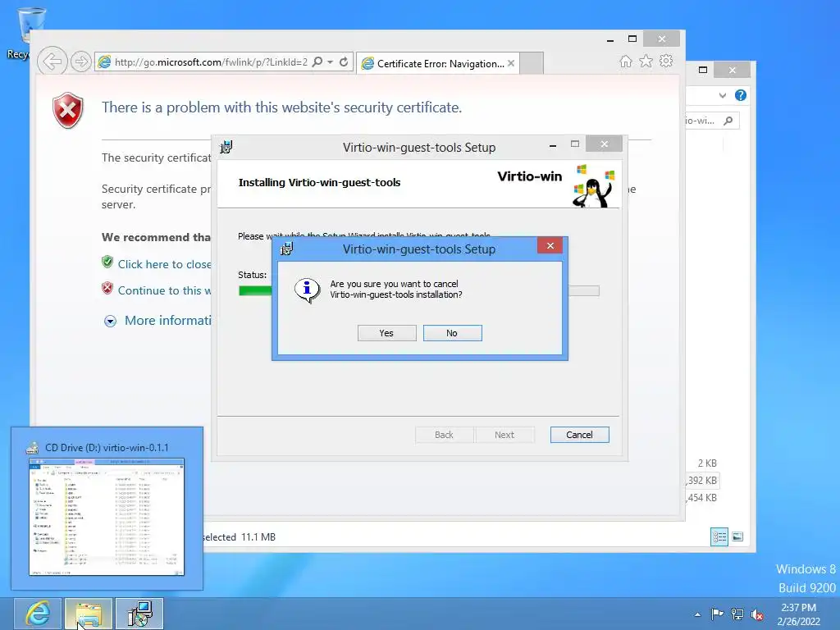Click the installation status progress bar
The height and width of the screenshot is (630, 840).
coord(418,291)
